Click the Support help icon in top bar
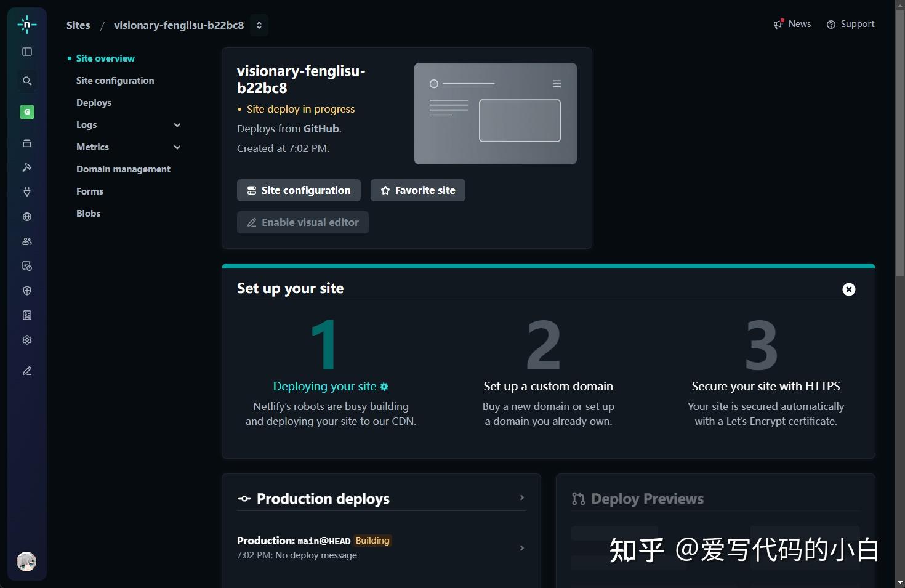 point(831,24)
